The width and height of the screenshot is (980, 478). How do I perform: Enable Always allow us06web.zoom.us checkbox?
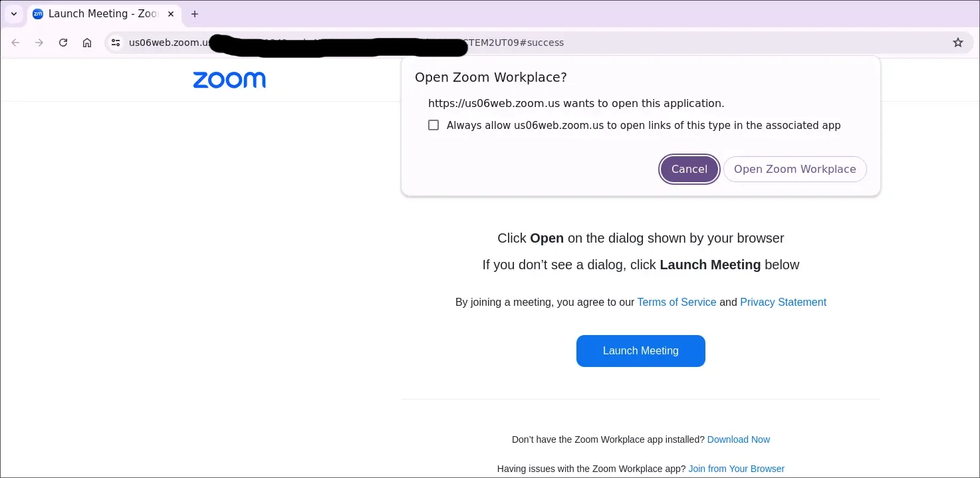pos(433,125)
